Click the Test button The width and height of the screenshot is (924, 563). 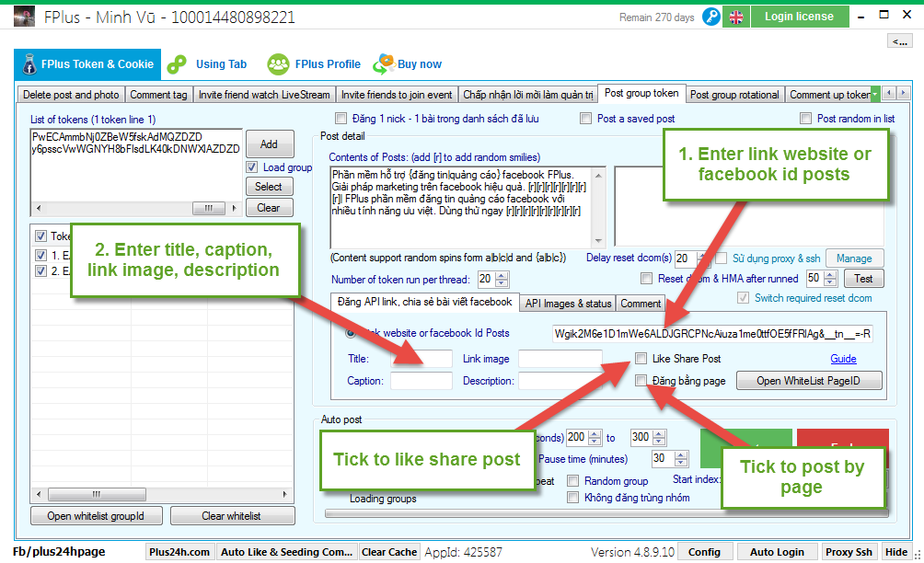click(x=863, y=279)
